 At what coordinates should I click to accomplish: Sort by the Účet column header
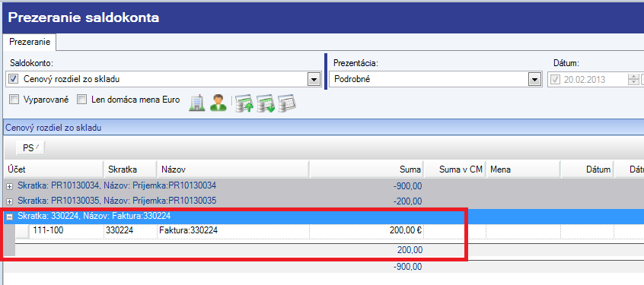[53, 169]
